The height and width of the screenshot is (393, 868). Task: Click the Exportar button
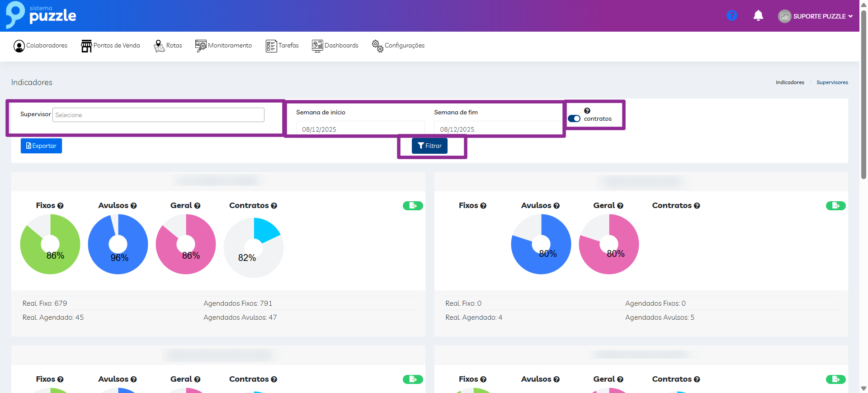point(41,146)
